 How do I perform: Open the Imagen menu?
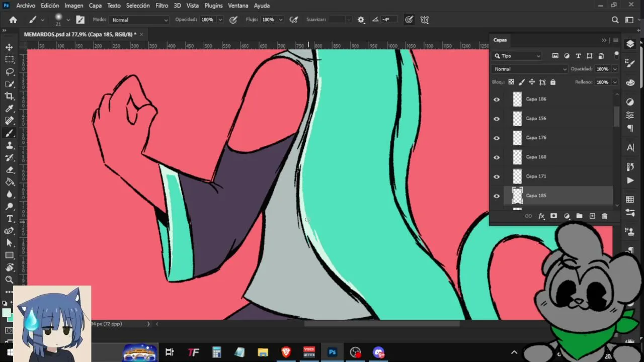point(74,6)
